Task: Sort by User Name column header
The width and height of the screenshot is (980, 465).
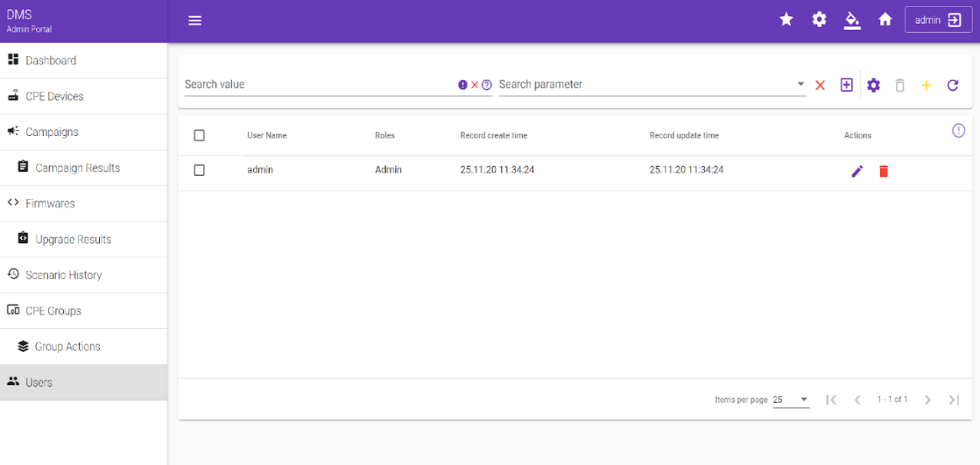Action: coord(267,135)
